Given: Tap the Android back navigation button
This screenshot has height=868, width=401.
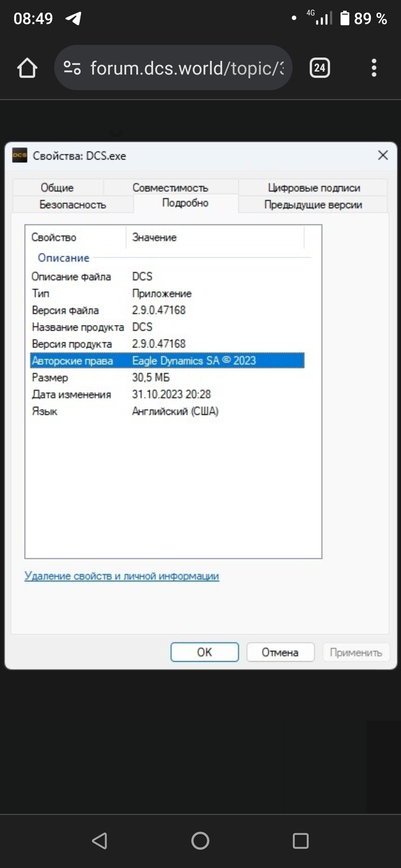Looking at the screenshot, I should (x=100, y=841).
